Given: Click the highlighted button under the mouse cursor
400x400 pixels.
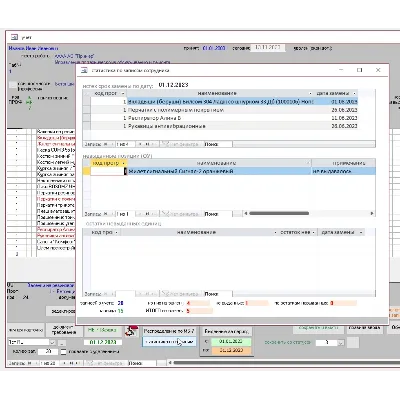Looking at the screenshot, I should [169, 342].
